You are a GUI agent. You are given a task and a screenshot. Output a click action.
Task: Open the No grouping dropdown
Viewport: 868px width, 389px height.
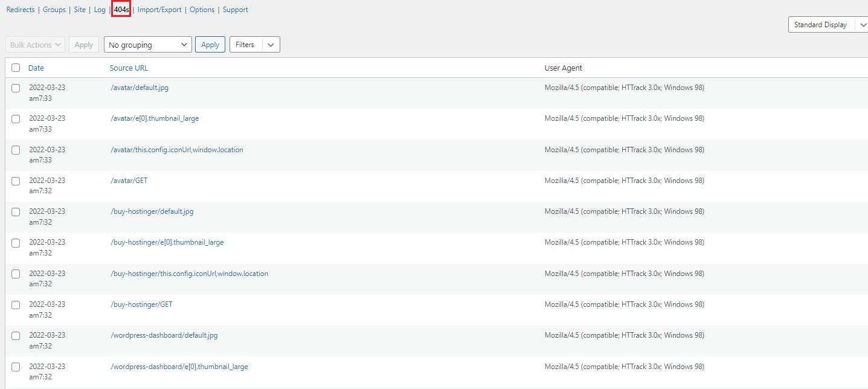tap(148, 45)
